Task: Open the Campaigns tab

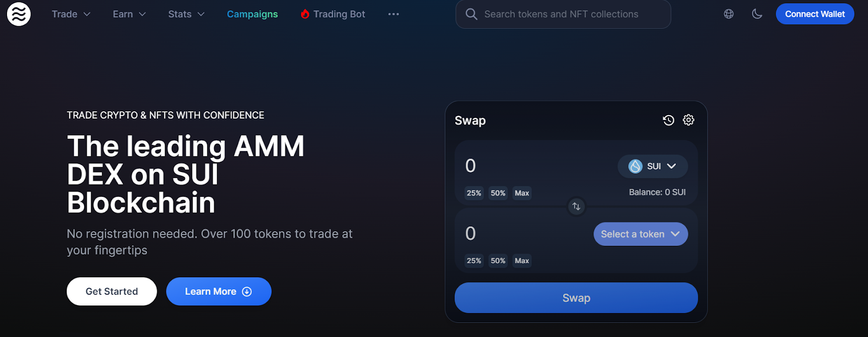Action: [252, 14]
